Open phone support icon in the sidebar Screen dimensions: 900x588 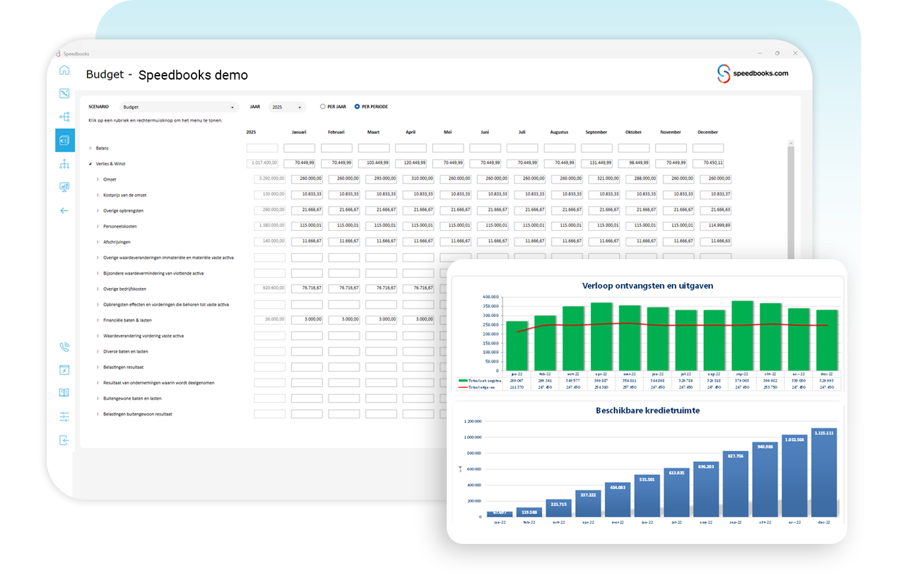[64, 347]
